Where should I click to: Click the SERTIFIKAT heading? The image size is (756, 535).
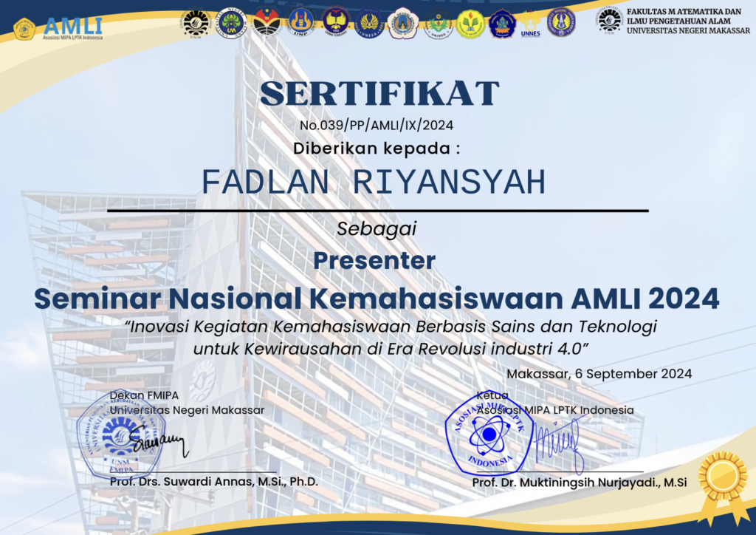coord(380,94)
